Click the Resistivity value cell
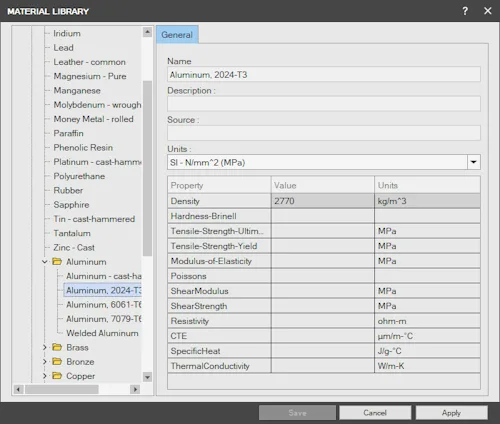Image resolution: width=500 pixels, height=424 pixels. tap(323, 321)
